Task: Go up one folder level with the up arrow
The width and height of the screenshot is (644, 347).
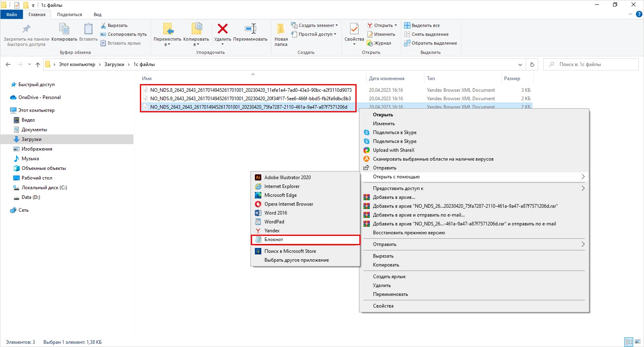Action: pyautogui.click(x=38, y=64)
